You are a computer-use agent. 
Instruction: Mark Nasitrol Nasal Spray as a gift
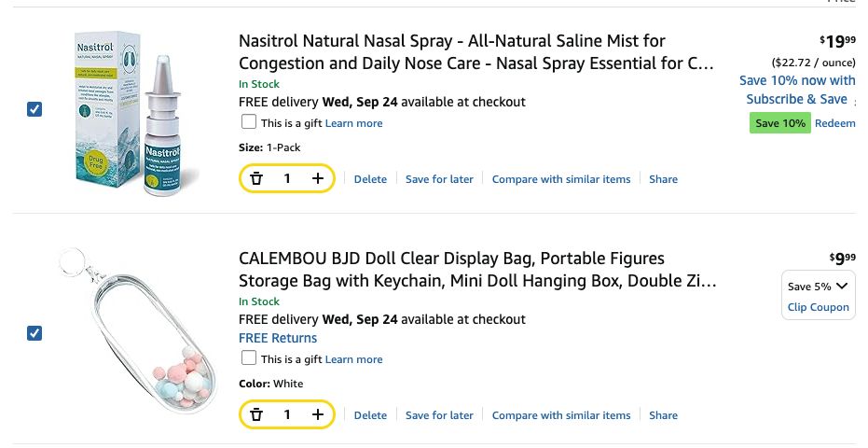(x=249, y=122)
